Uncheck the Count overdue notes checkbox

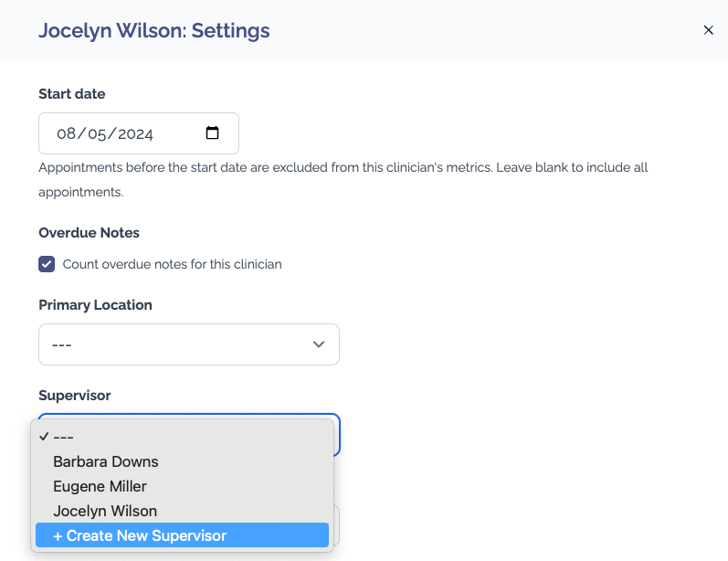click(47, 264)
